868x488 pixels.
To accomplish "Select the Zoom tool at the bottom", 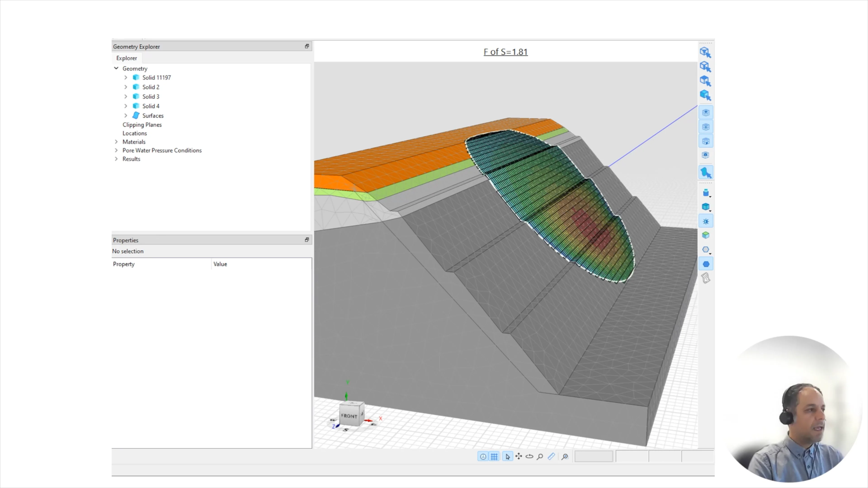I will 540,456.
